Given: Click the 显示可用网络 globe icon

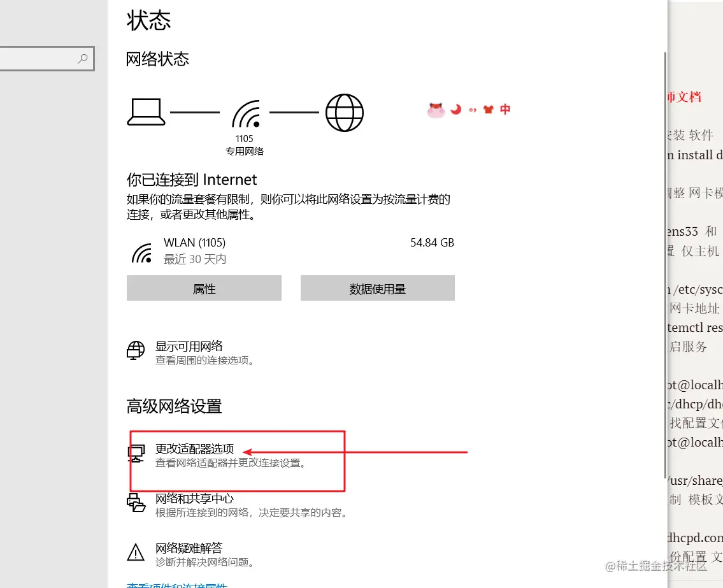Looking at the screenshot, I should (x=136, y=350).
